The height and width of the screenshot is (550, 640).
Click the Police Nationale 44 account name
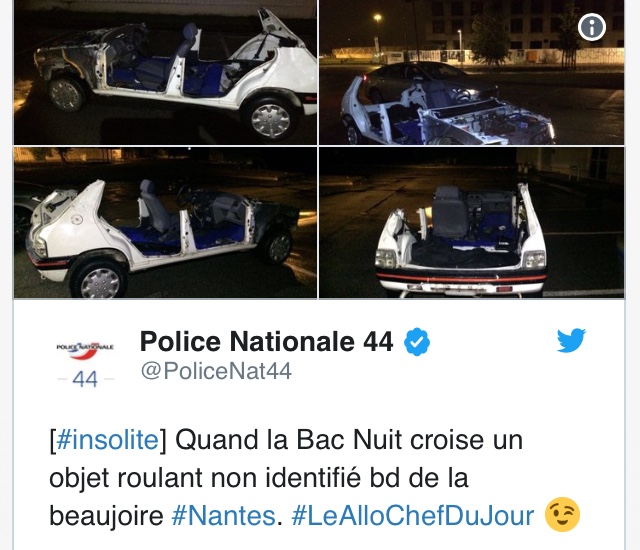(x=267, y=341)
